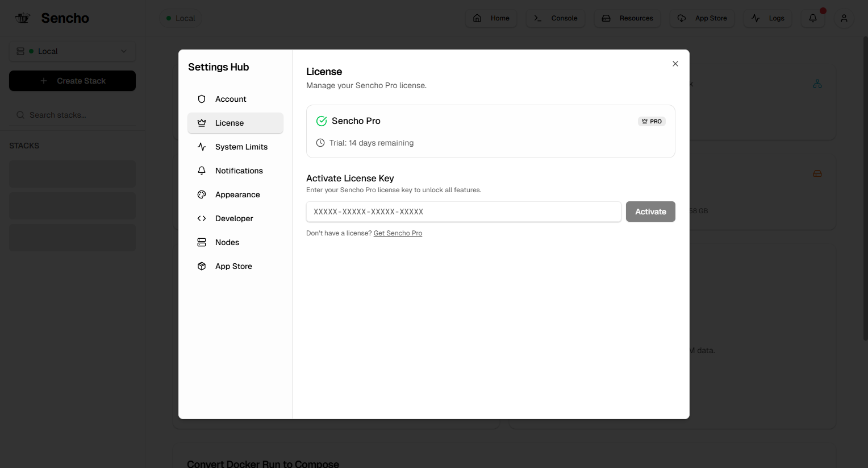The width and height of the screenshot is (868, 468).
Task: Open Logs from the top bar
Action: pos(768,18)
